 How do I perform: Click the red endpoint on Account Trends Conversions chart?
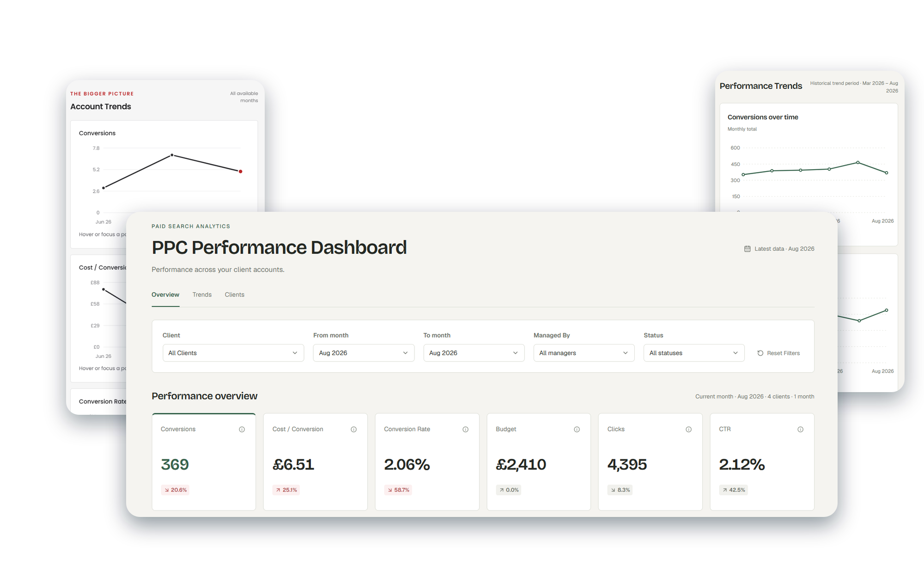coord(240,172)
